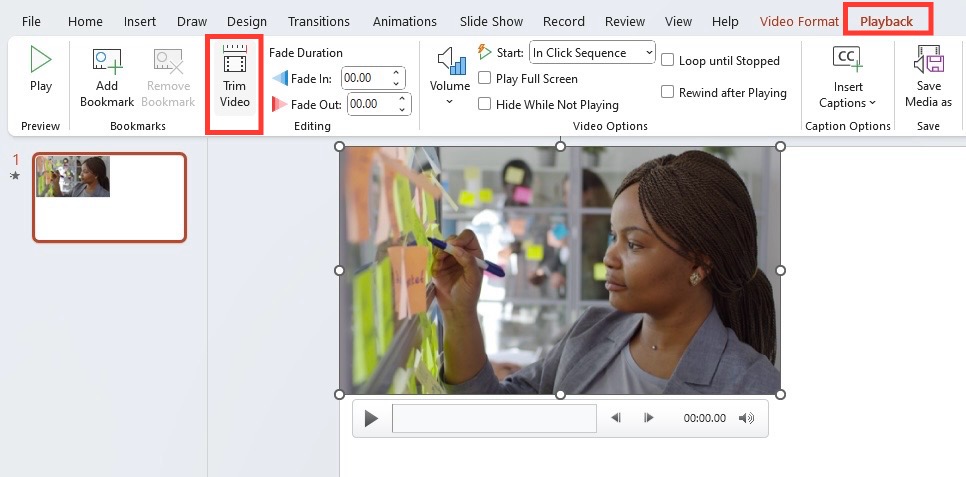This screenshot has width=966, height=477.
Task: Click Insert Captions CC icon
Action: pos(848,60)
